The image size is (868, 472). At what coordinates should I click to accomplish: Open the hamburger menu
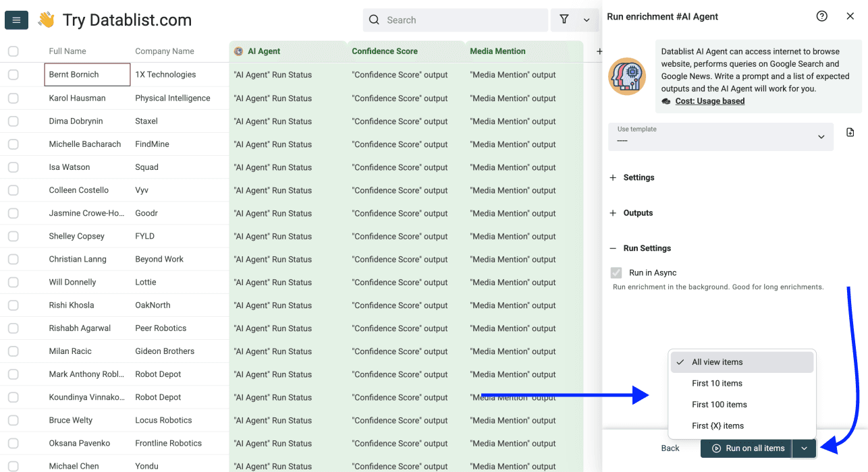click(x=16, y=20)
